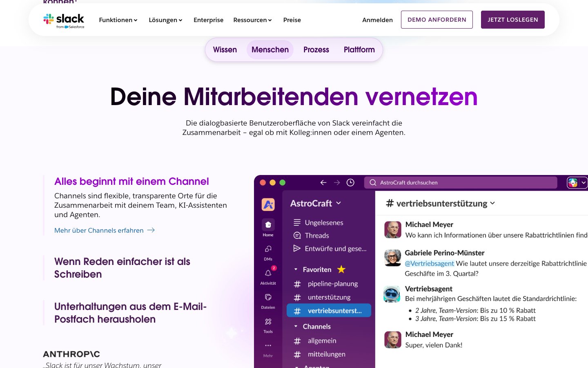Collapse the Favoriten section
Screen dimensions: 588x368
[296, 269]
